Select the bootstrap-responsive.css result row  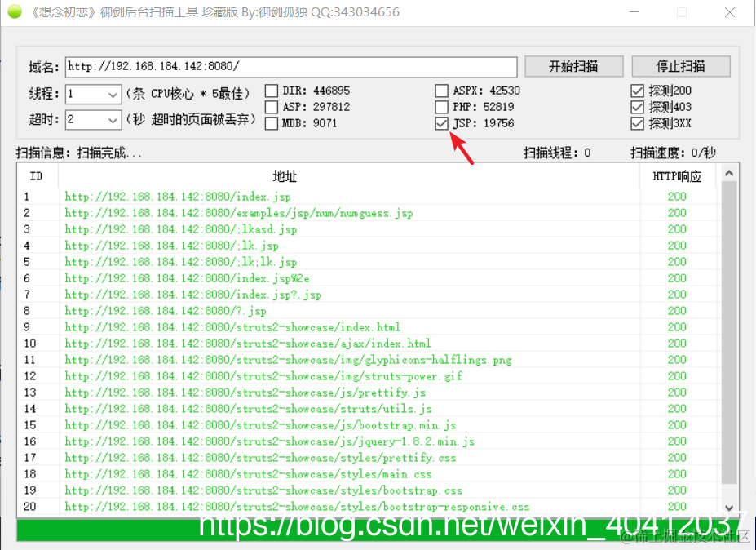(369, 507)
